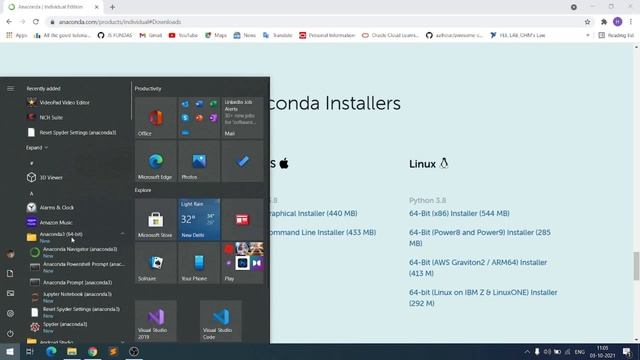The height and width of the screenshot is (360, 640).
Task: Open OBS Studio from the taskbar
Action: (x=134, y=351)
